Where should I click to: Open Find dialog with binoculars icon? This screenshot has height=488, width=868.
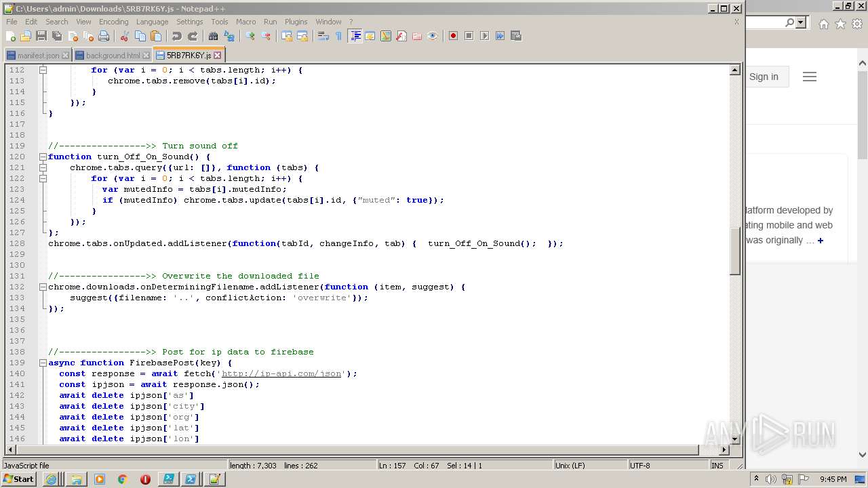coord(214,36)
